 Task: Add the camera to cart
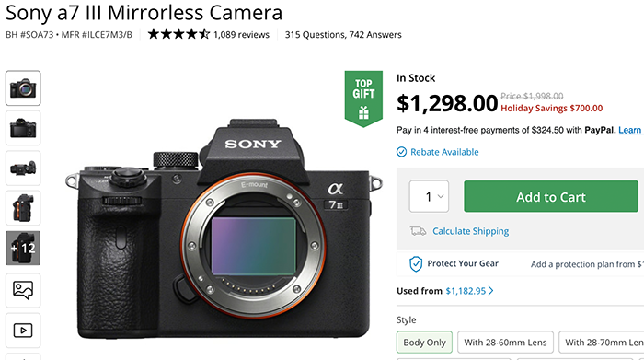[551, 196]
